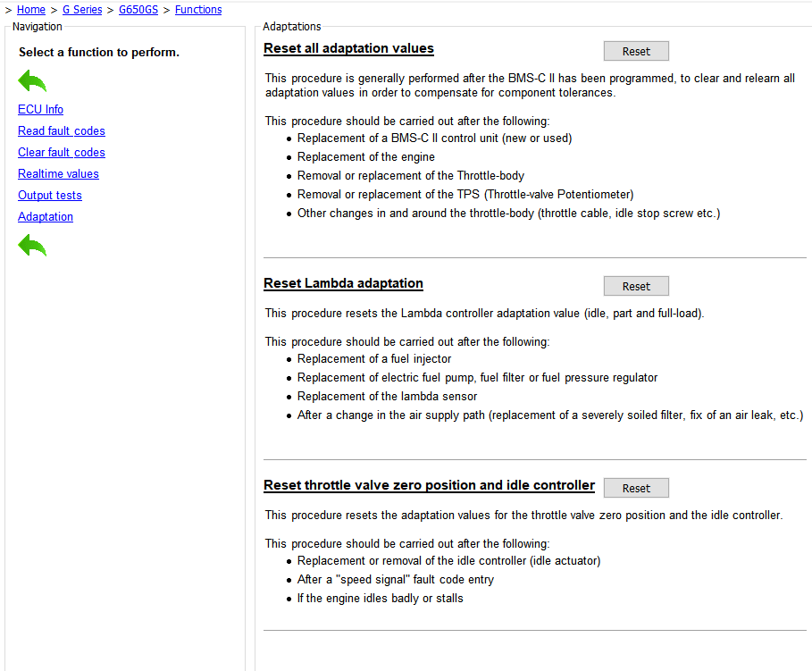
Task: Open Realtime values page
Action: [x=59, y=173]
